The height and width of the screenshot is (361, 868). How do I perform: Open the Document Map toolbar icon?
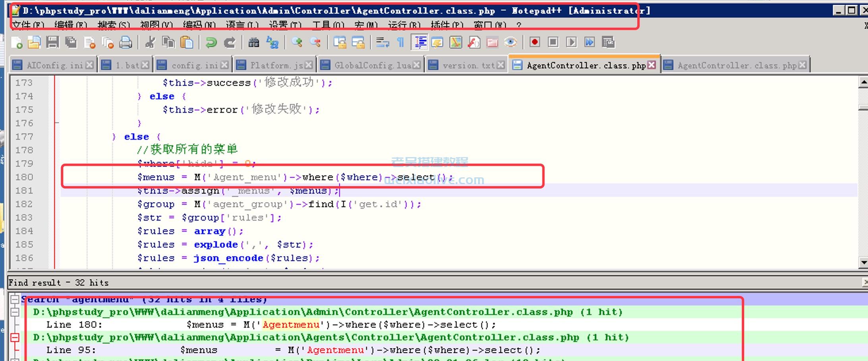coord(456,42)
